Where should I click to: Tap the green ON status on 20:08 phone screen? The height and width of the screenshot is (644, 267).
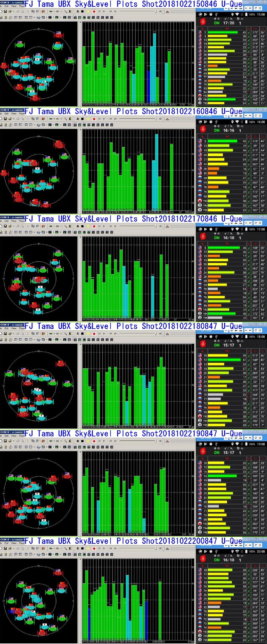coord(217,560)
